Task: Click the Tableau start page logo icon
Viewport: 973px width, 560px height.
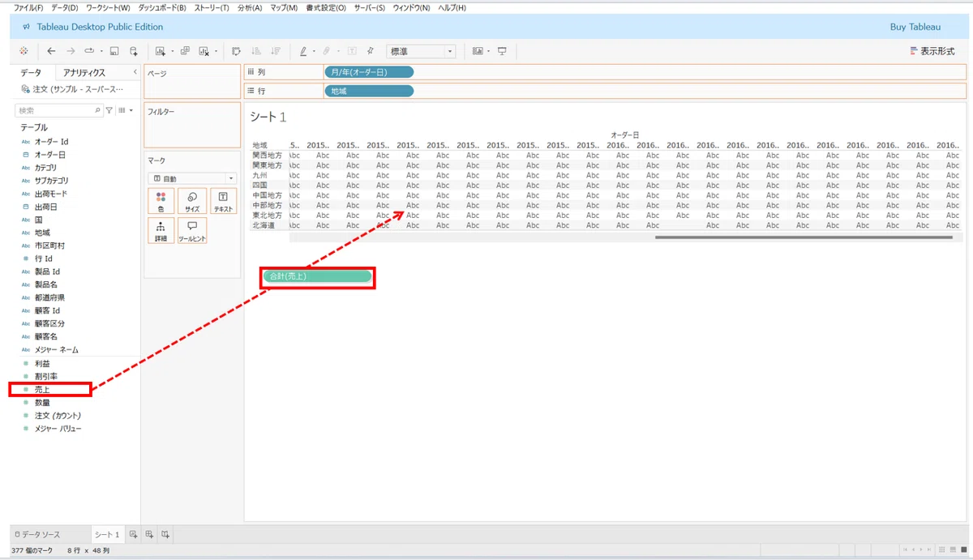Action: point(23,51)
